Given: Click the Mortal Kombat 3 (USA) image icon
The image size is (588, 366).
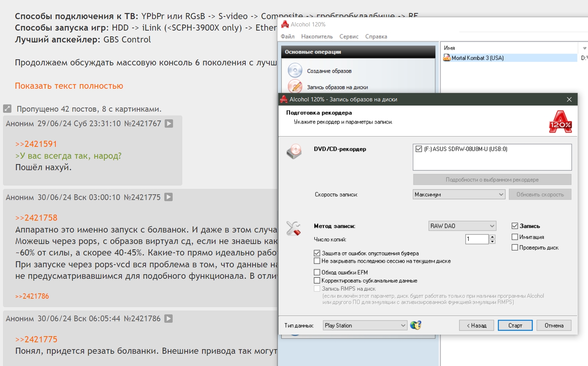Looking at the screenshot, I should tap(447, 58).
